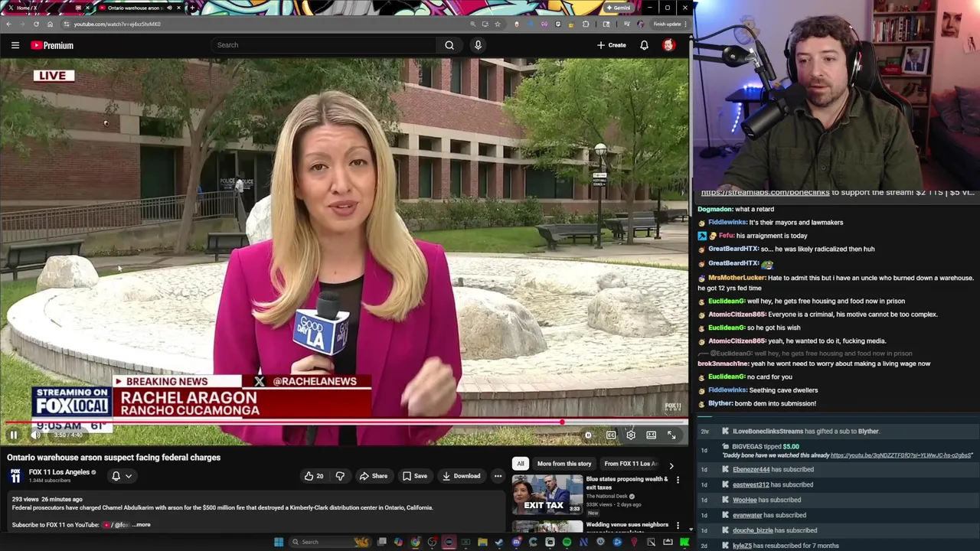The width and height of the screenshot is (980, 551).
Task: Open streamlabs donation link in chat
Action: tap(765, 193)
